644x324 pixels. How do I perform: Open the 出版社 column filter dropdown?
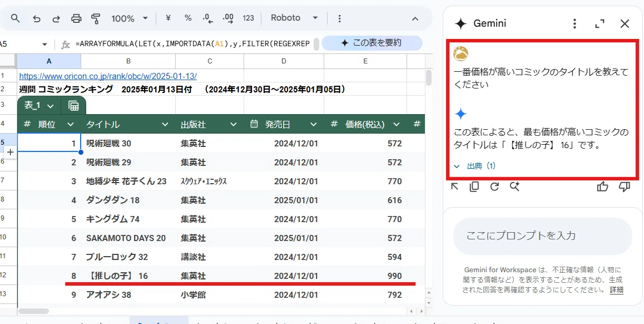click(x=233, y=124)
